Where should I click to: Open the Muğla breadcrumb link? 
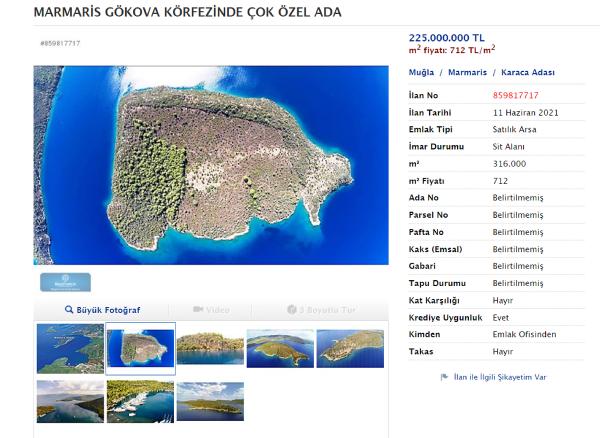tap(421, 72)
